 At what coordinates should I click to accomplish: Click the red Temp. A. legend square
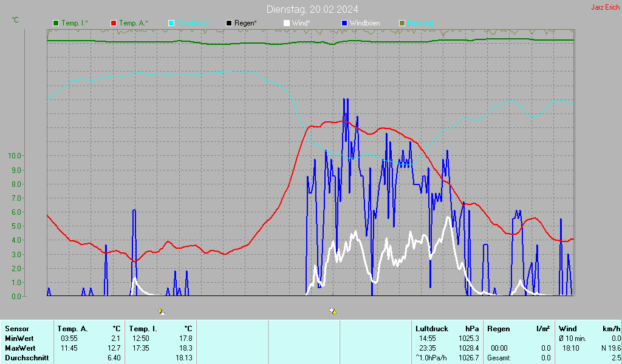(114, 23)
